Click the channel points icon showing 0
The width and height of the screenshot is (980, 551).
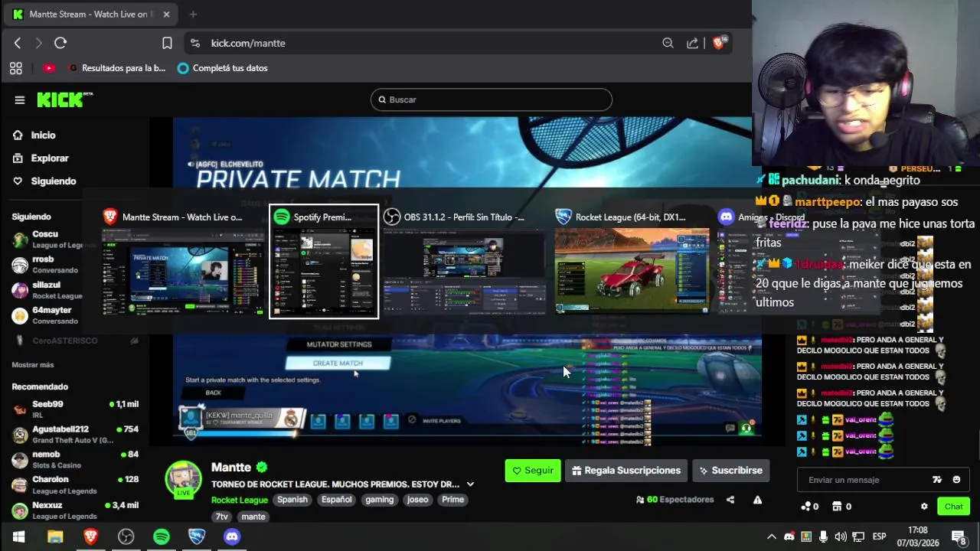(809, 507)
